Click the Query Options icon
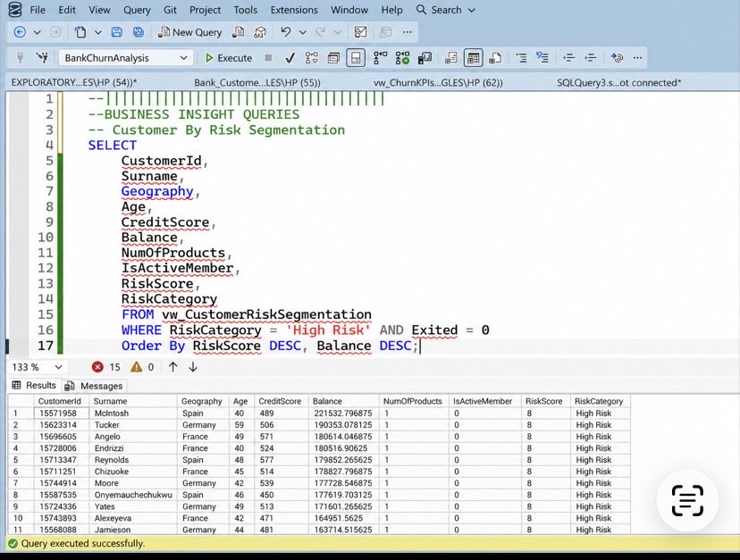 coord(333,58)
